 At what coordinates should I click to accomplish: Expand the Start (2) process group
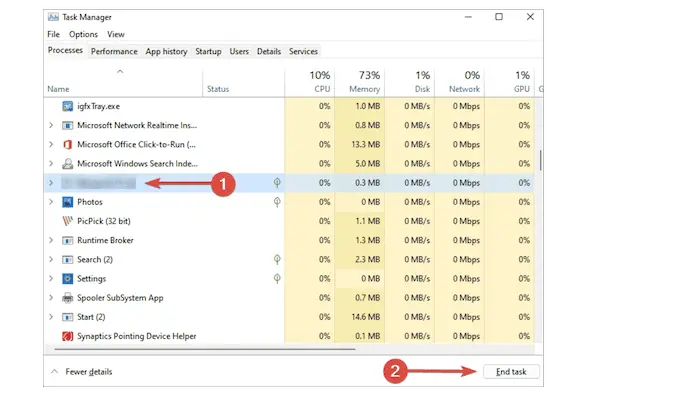[x=51, y=317]
